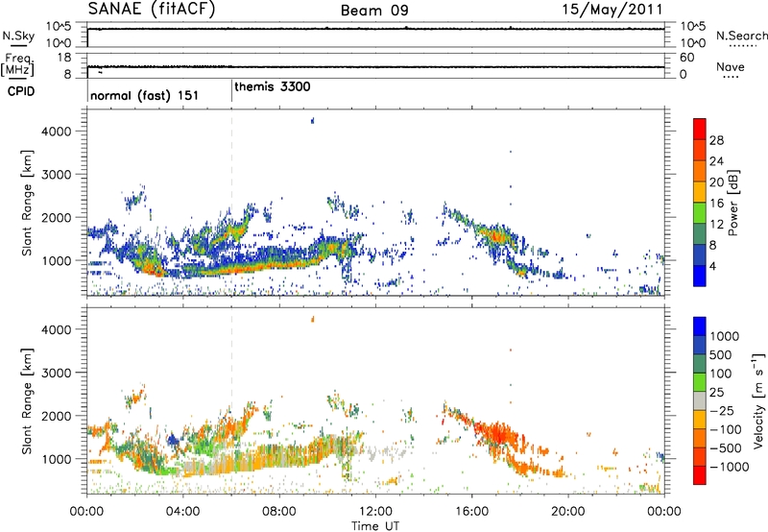Click the 16:00 time axis label
Viewport: 768px width, 532px height.
(471, 511)
